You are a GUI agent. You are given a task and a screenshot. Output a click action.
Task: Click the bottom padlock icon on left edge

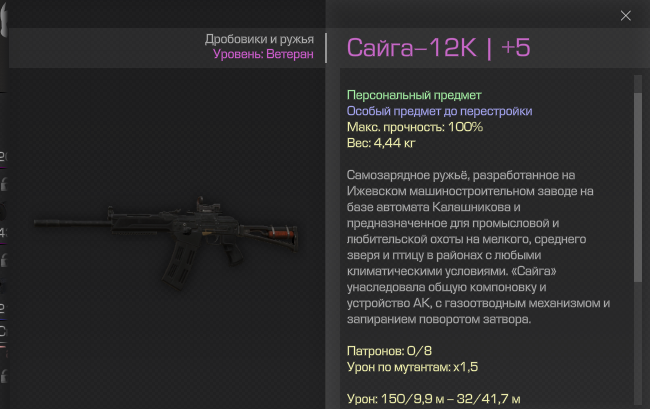(4, 376)
